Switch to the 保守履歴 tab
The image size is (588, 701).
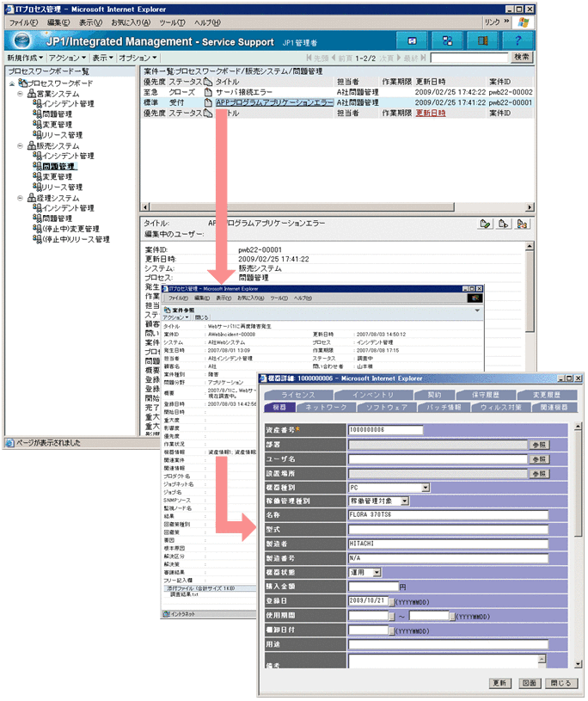[486, 395]
